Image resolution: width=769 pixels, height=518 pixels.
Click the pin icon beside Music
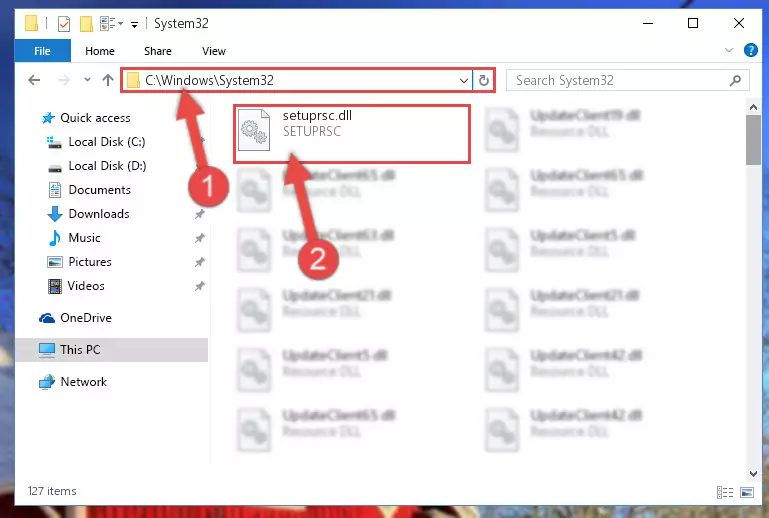click(x=199, y=238)
